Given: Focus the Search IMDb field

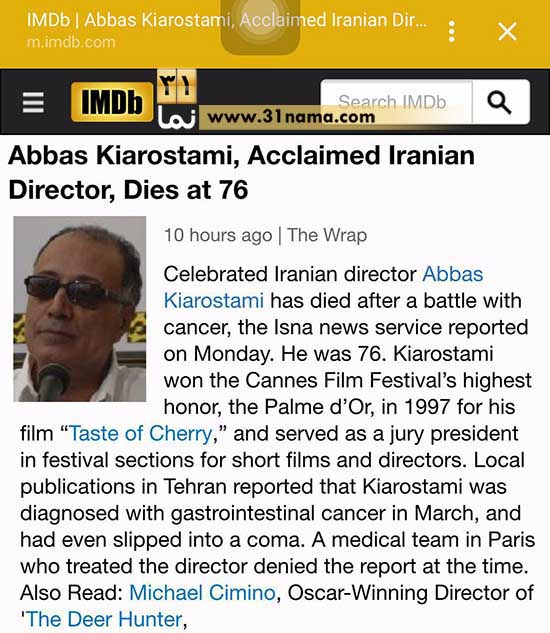Looking at the screenshot, I should pyautogui.click(x=396, y=102).
